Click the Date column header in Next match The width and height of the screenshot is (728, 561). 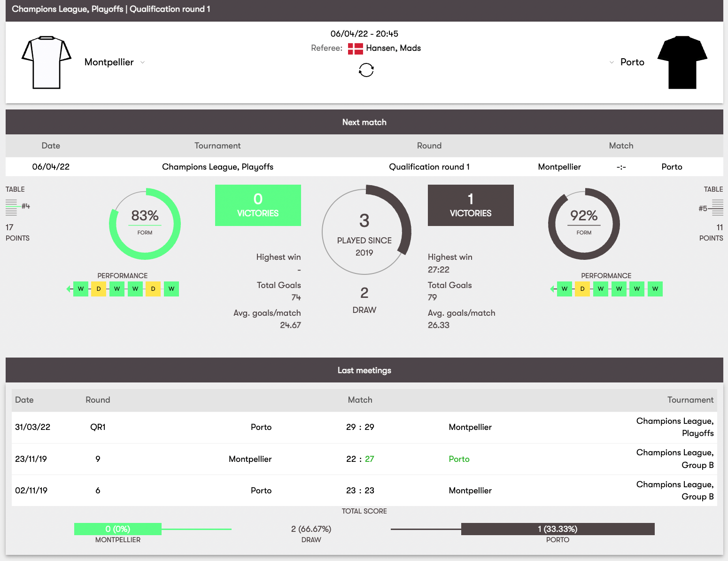(51, 146)
